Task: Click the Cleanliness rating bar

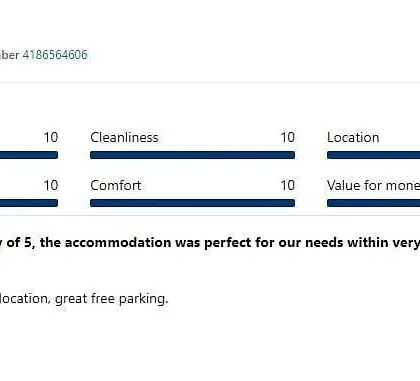Action: click(x=193, y=155)
